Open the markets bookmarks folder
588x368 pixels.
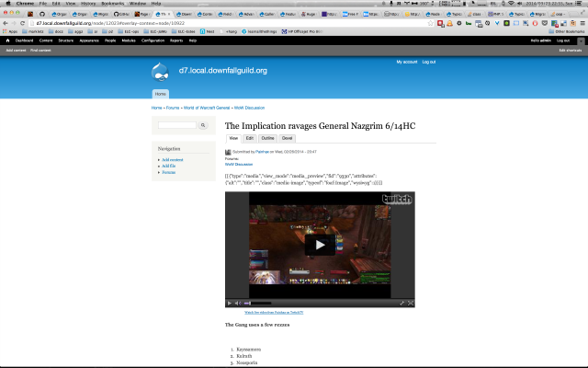pos(33,31)
